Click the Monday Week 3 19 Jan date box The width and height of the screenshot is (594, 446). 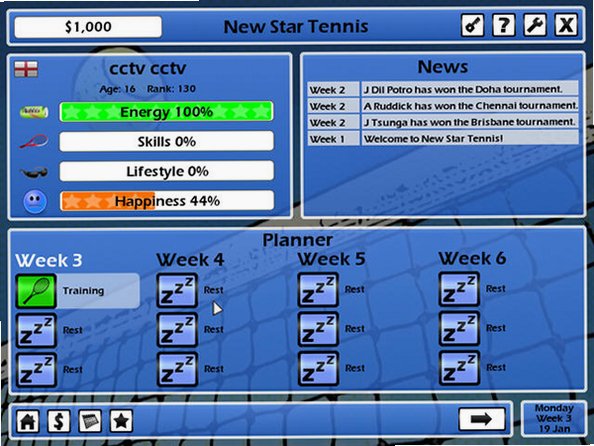[x=554, y=418]
